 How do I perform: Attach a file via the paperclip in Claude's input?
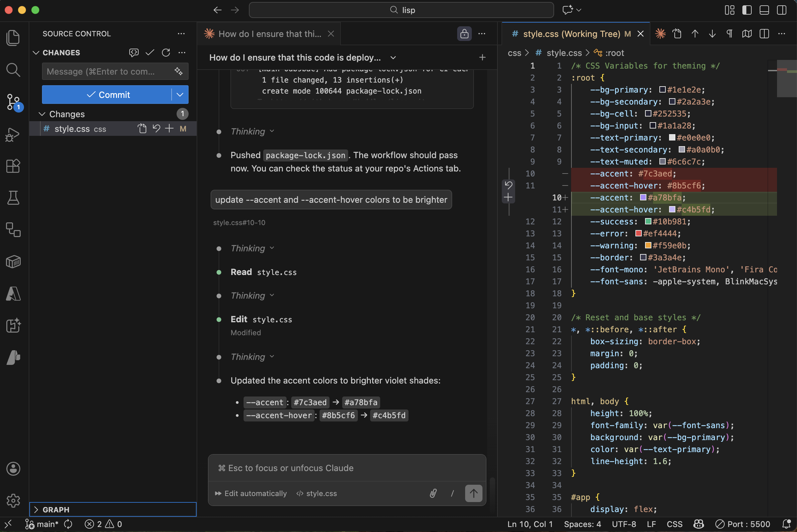(x=433, y=493)
